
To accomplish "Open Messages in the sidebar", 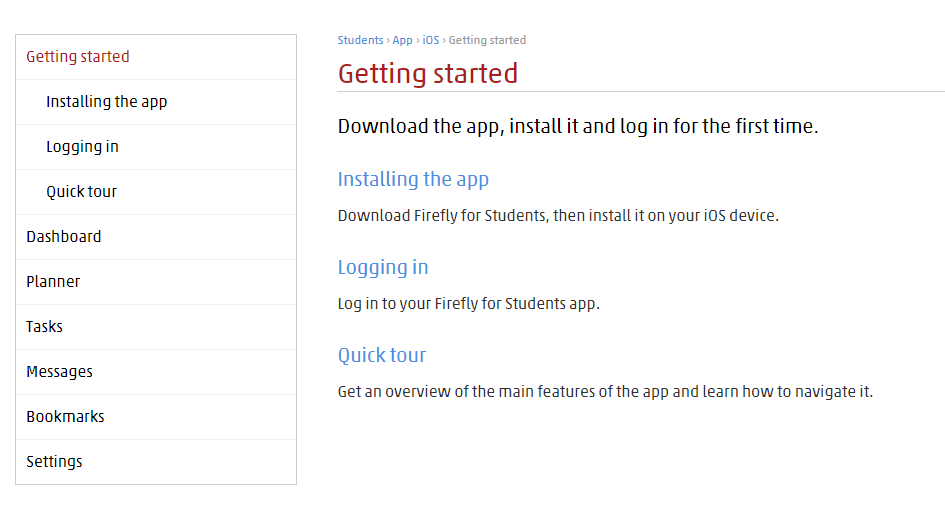I will (x=155, y=372).
